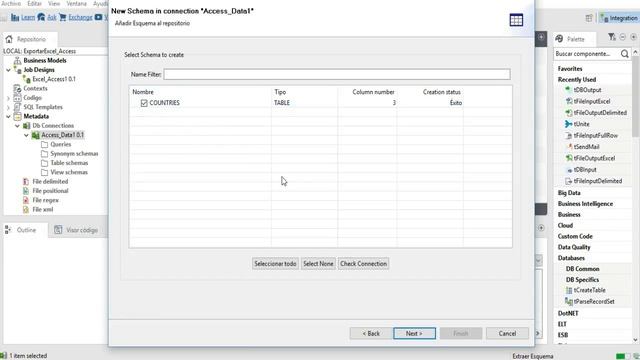
Task: Click the palette search field
Action: [587, 54]
